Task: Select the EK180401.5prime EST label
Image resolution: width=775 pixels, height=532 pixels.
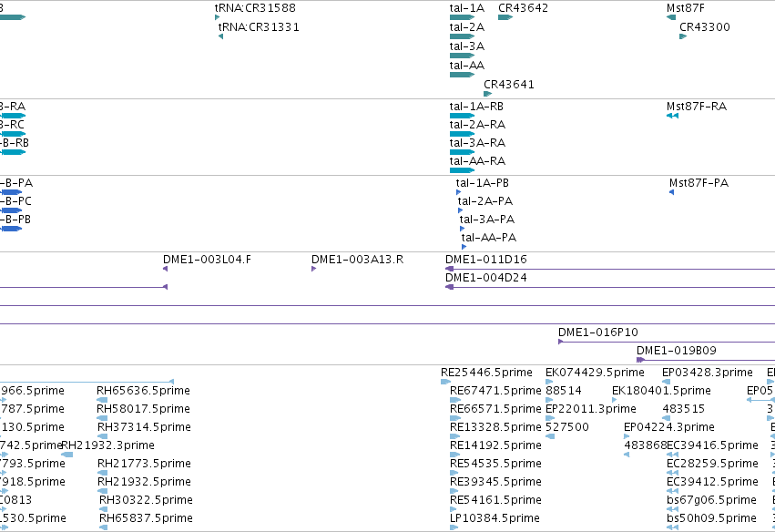Action: point(661,391)
